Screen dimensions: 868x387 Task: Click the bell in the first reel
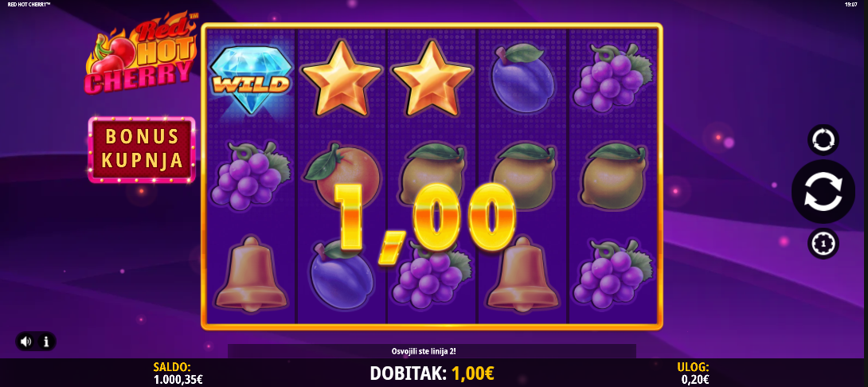pyautogui.click(x=251, y=275)
